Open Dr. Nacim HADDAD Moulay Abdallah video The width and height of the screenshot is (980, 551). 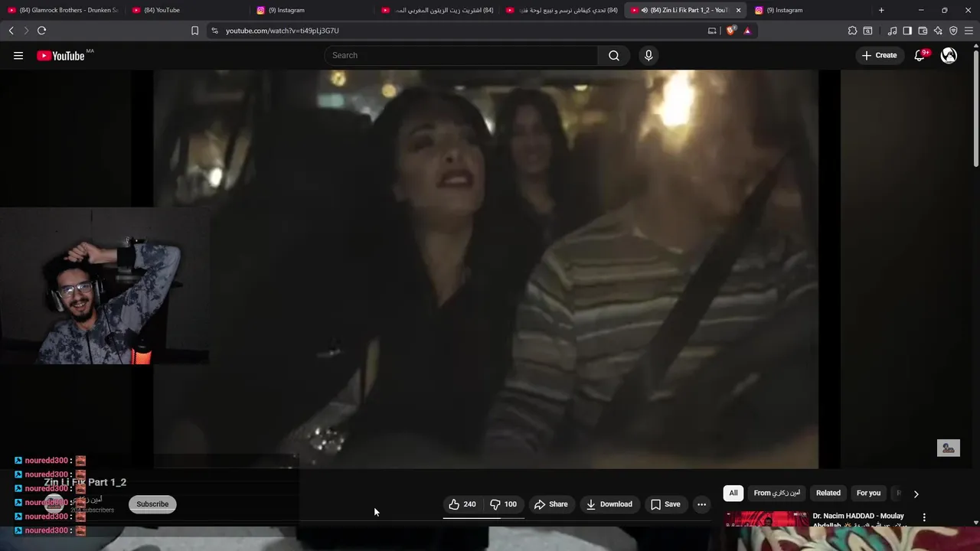pyautogui.click(x=858, y=520)
